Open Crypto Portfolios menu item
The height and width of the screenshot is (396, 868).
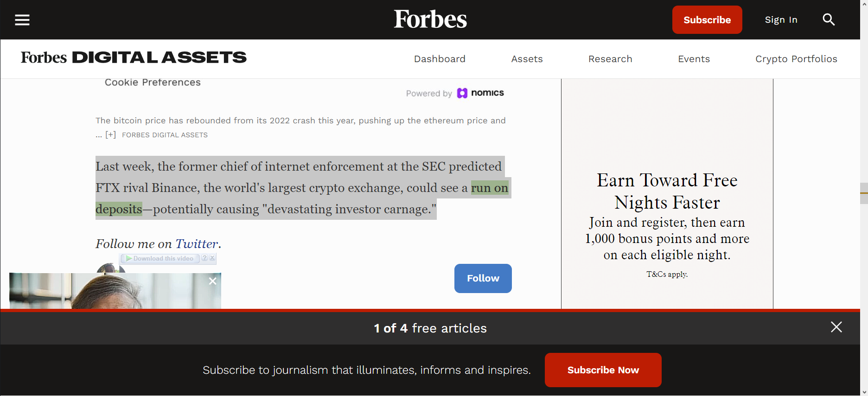(797, 59)
